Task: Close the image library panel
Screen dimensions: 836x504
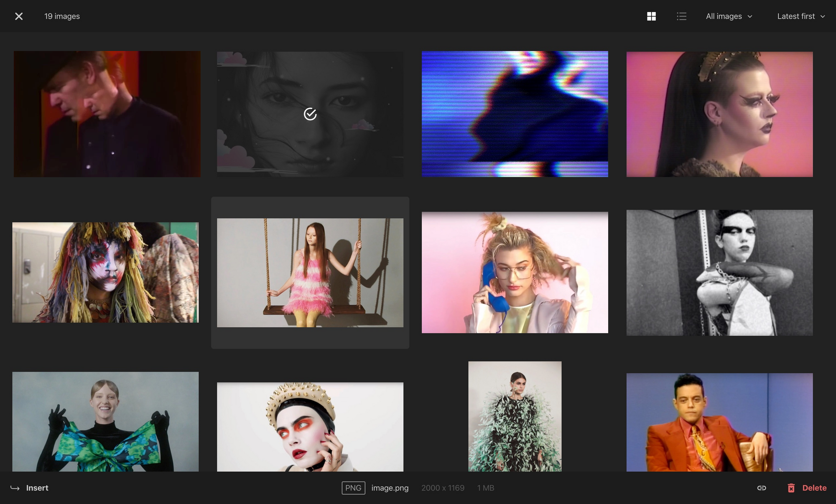Action: (x=19, y=16)
